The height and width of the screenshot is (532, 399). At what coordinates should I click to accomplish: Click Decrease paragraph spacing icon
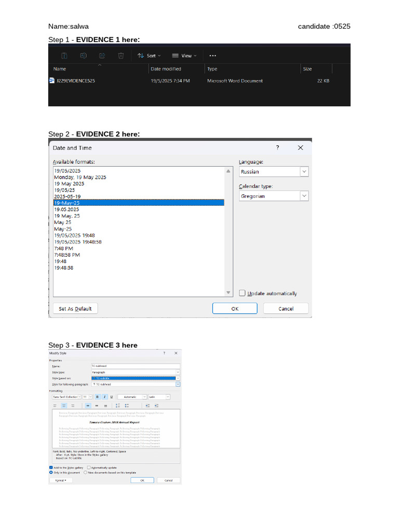tap(127, 405)
